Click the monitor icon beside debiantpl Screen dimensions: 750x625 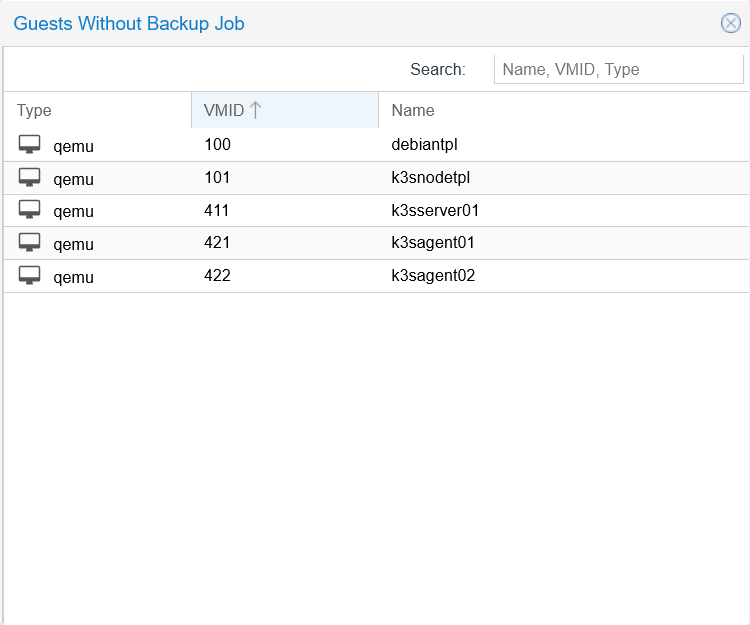[x=30, y=145]
